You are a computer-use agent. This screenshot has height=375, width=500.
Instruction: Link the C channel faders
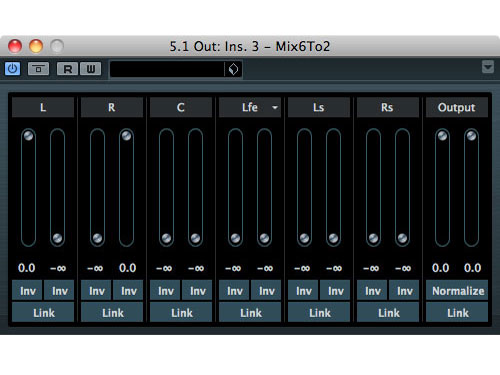[x=181, y=312]
